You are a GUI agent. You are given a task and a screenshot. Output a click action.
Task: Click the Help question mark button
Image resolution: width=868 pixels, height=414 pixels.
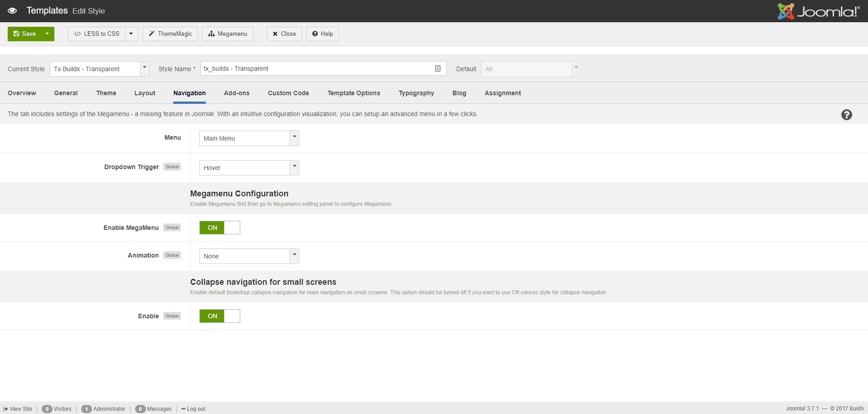click(322, 34)
